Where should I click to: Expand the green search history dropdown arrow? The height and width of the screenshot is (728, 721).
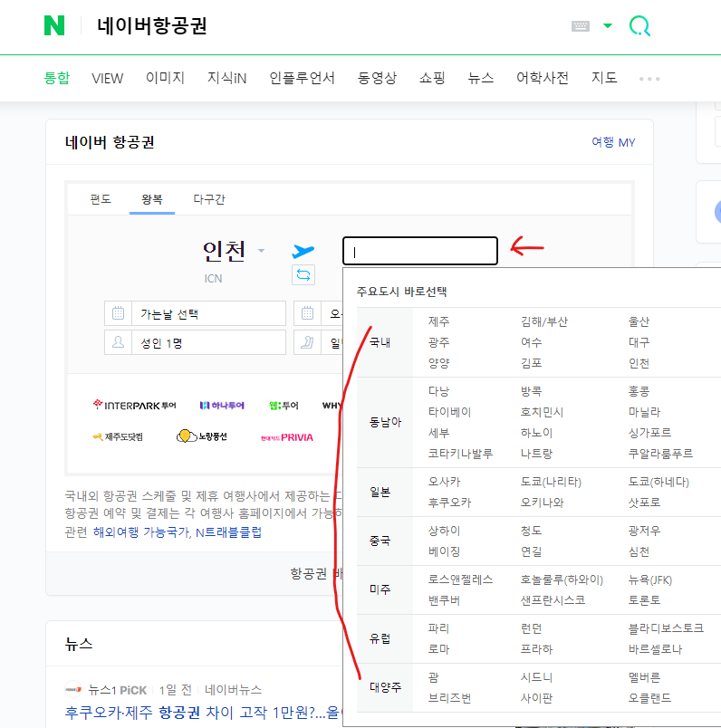pos(608,25)
